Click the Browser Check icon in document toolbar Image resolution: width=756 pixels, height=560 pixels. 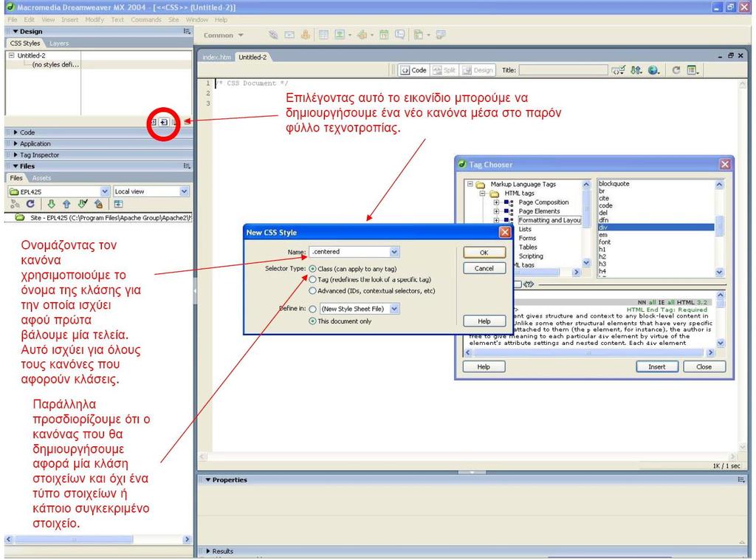[x=618, y=70]
